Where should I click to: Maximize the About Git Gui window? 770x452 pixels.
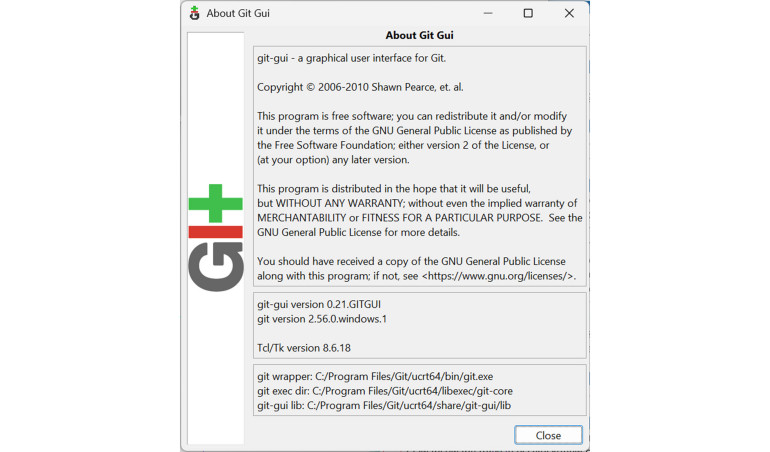tap(528, 13)
